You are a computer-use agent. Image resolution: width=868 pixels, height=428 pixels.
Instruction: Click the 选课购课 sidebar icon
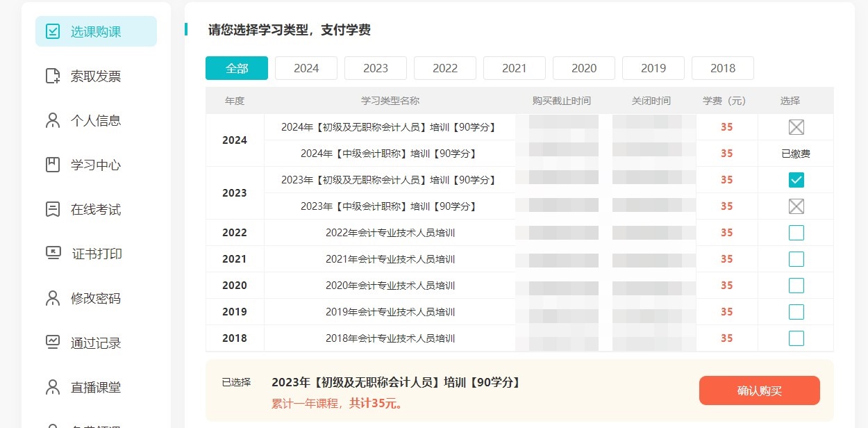click(53, 31)
